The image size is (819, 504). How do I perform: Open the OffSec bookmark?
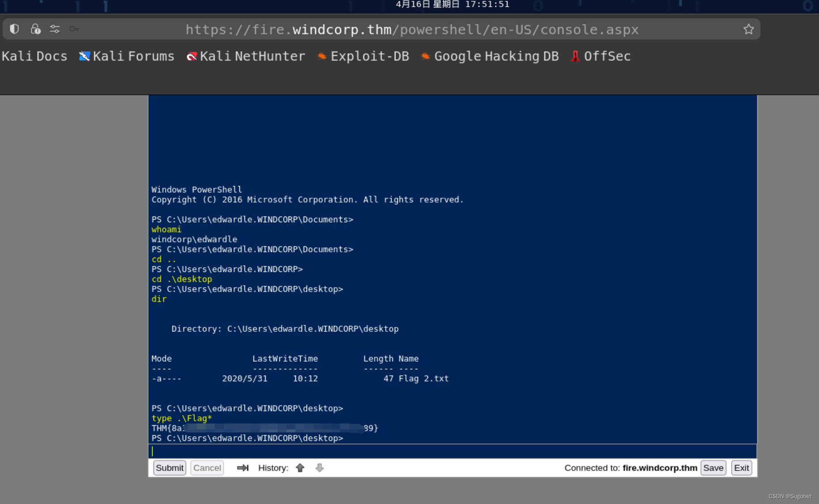coord(600,56)
